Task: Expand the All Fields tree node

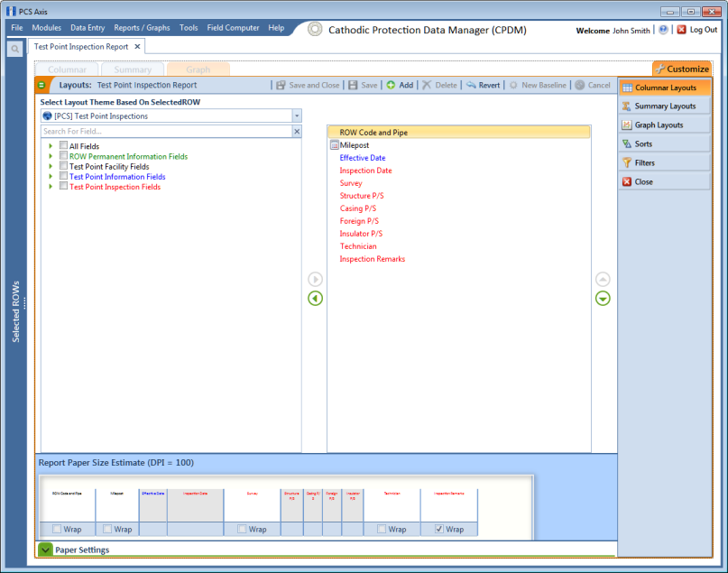Action: pos(51,146)
